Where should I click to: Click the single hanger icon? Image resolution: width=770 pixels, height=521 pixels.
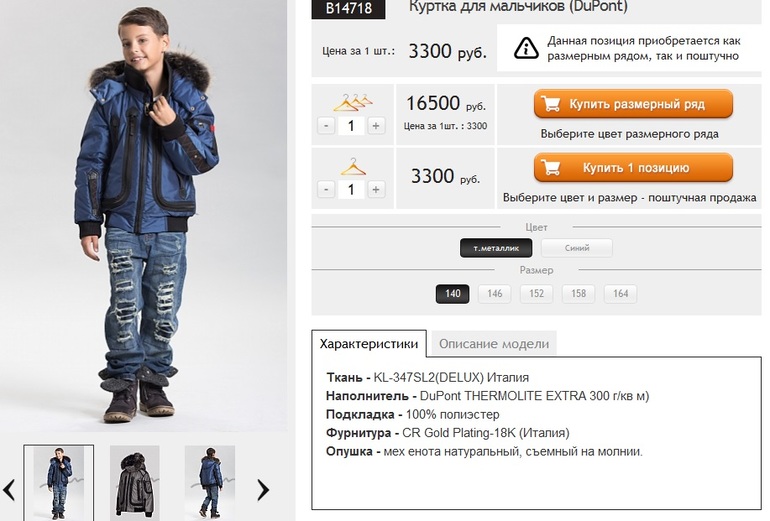(x=352, y=166)
